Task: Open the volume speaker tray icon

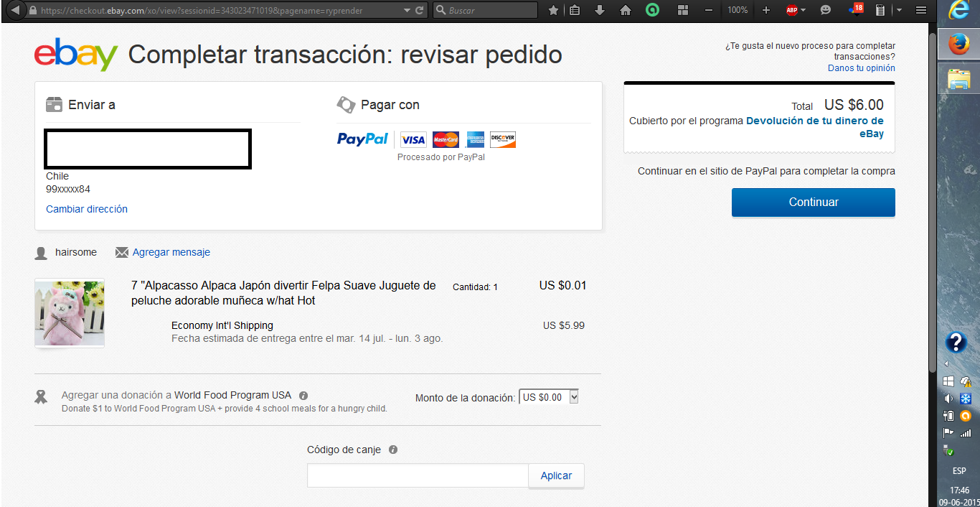Action: (x=948, y=399)
